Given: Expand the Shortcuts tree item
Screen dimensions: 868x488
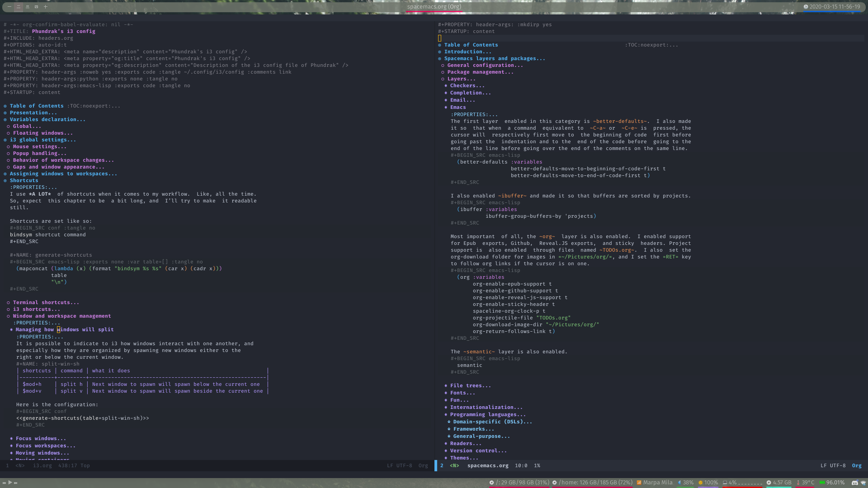Looking at the screenshot, I should (x=6, y=180).
